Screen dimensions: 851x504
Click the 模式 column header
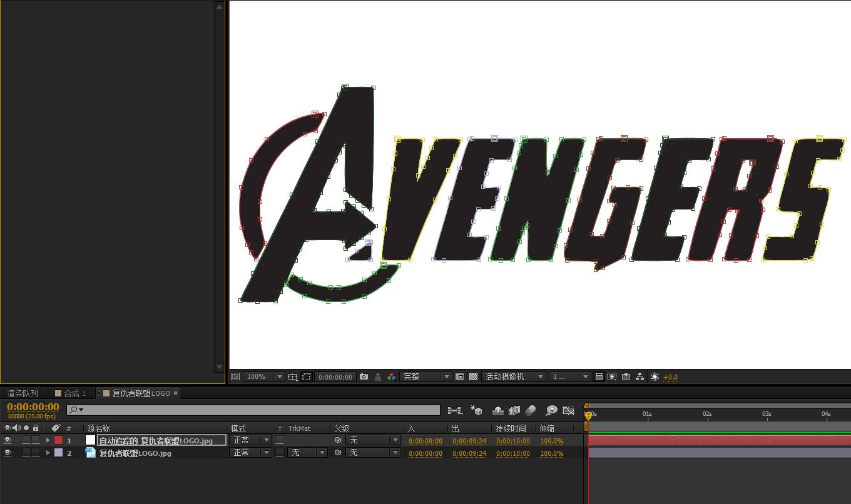click(x=238, y=428)
